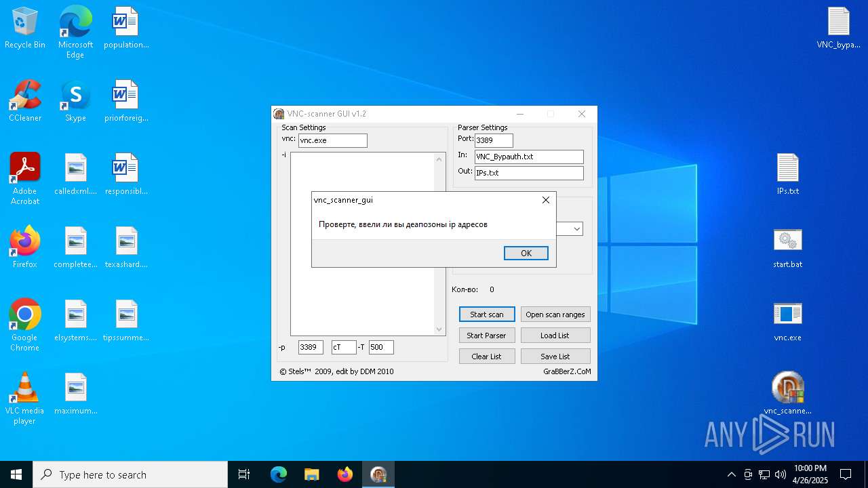868x488 pixels.
Task: Focus the cT field
Action: 344,347
